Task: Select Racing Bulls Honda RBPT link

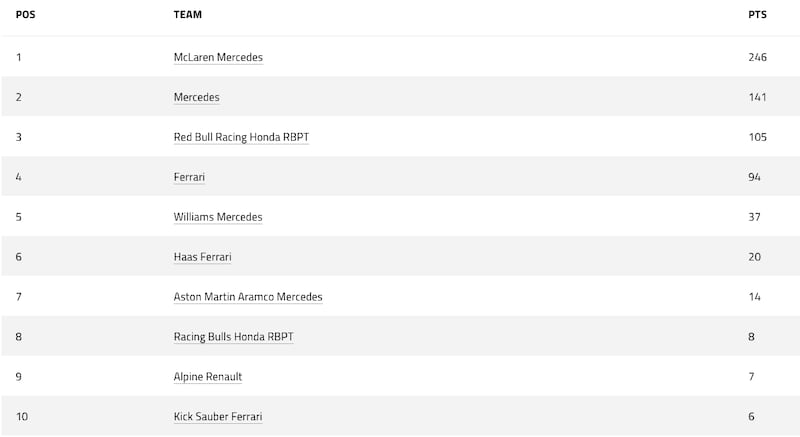Action: [x=233, y=337]
